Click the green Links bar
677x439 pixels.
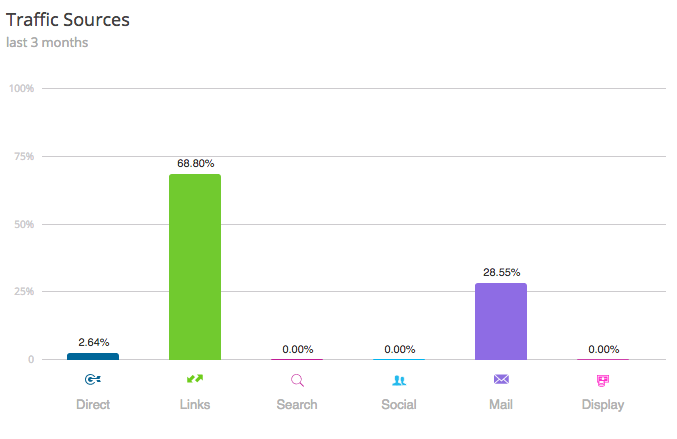click(195, 267)
